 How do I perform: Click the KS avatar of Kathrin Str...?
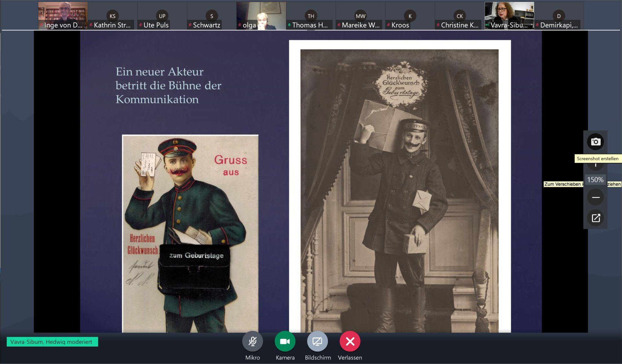[x=112, y=16]
